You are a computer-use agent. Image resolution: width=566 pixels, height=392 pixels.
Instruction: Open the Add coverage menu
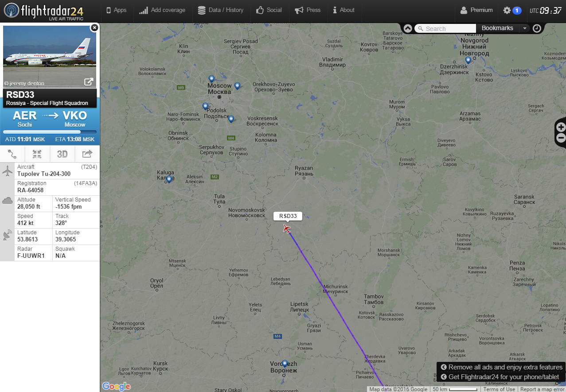(x=162, y=10)
